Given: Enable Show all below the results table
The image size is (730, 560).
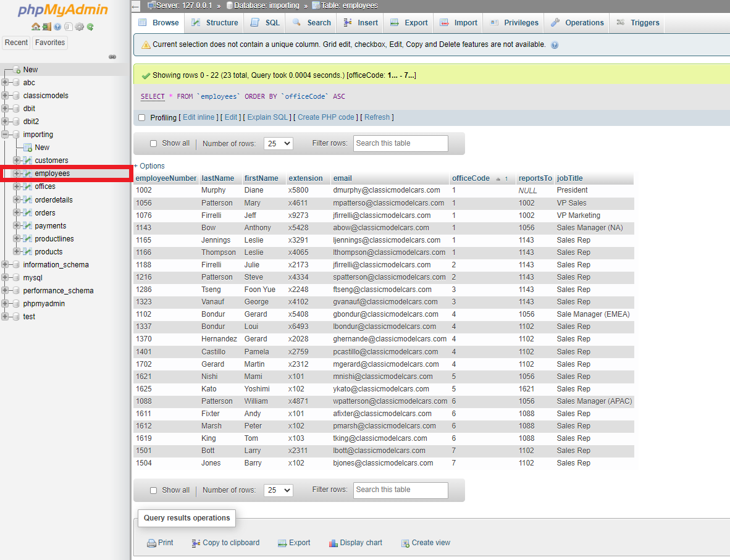Looking at the screenshot, I should pyautogui.click(x=153, y=490).
